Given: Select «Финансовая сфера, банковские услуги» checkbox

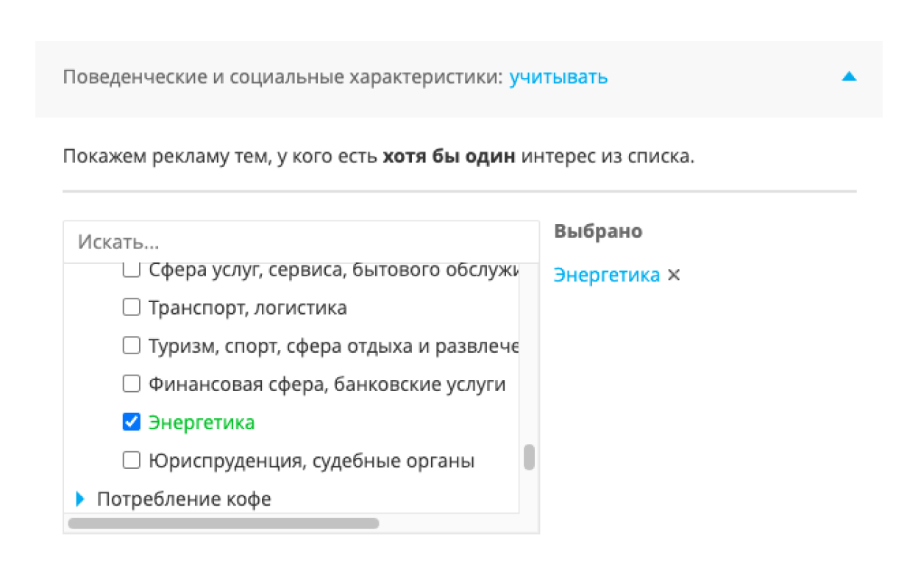Looking at the screenshot, I should click(x=131, y=384).
